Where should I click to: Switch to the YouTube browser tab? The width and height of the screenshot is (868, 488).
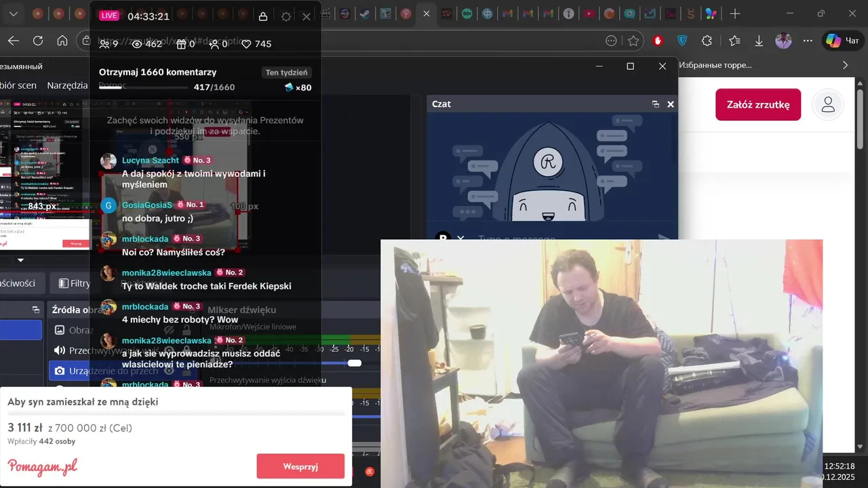point(589,14)
